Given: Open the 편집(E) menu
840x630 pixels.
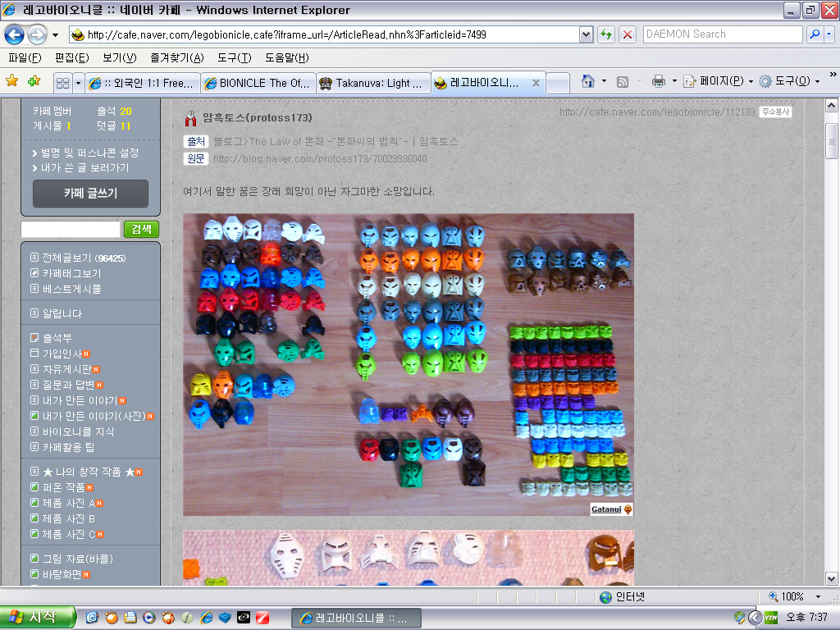Looking at the screenshot, I should pyautogui.click(x=72, y=58).
